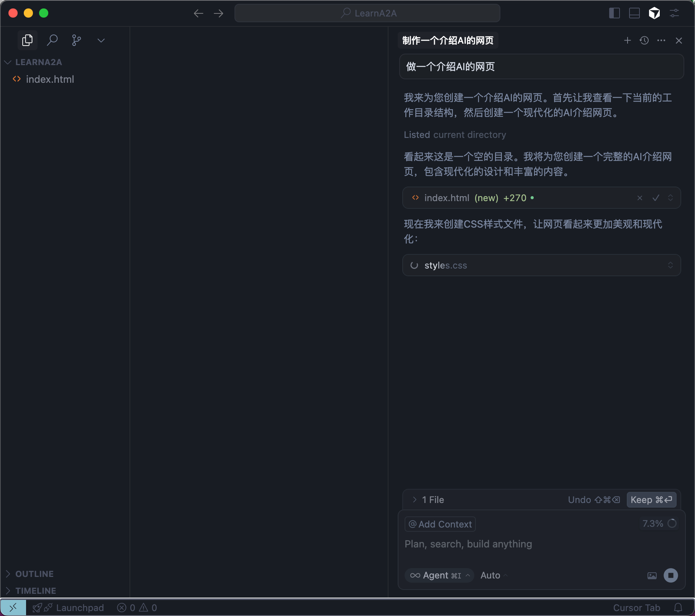The height and width of the screenshot is (616, 695).
Task: Toggle the bottom panel visibility
Action: [634, 13]
